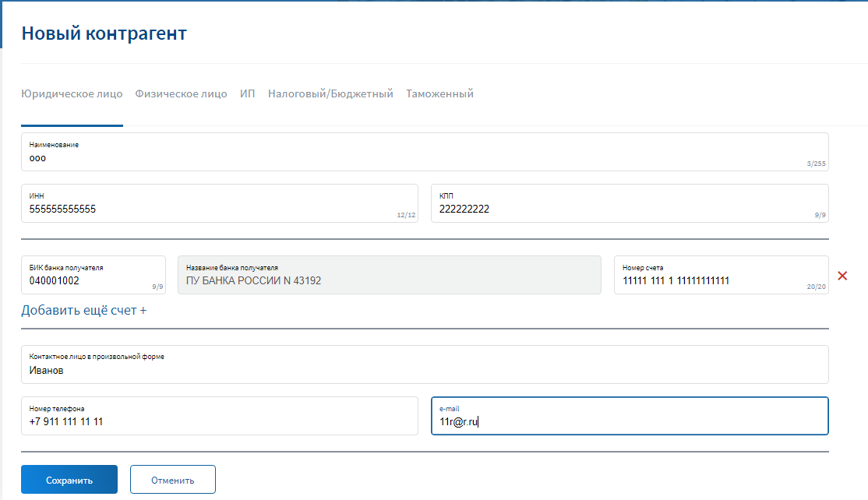Click the 12/12 counter in ИНН
This screenshot has height=500, width=868.
click(x=406, y=215)
